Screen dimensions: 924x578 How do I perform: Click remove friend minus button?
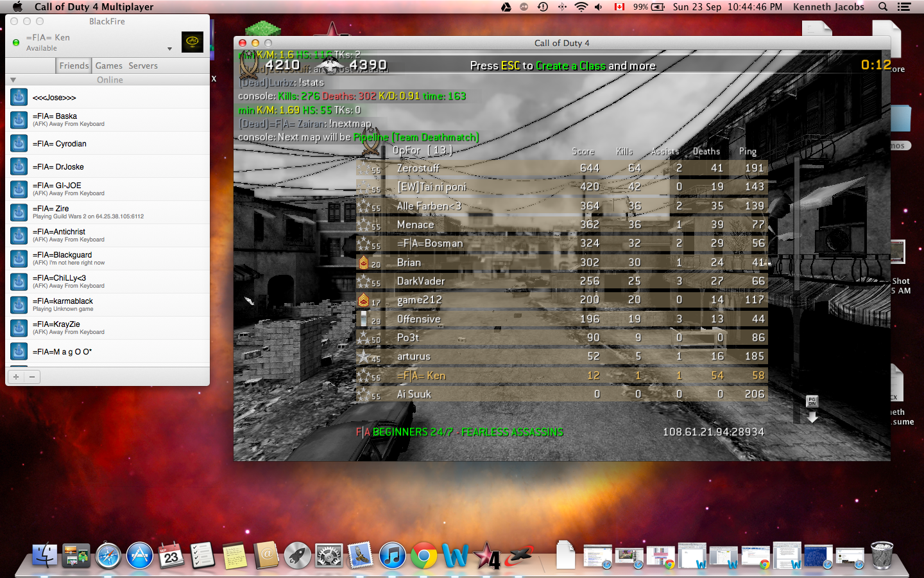32,377
